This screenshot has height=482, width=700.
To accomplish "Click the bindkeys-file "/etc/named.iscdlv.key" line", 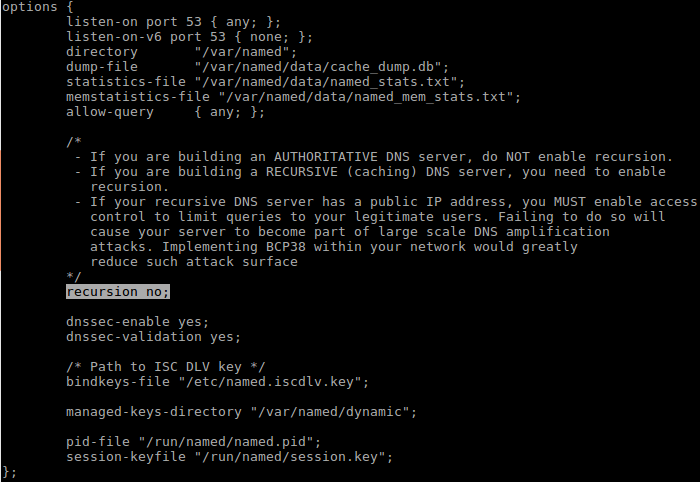I will click(x=217, y=382).
